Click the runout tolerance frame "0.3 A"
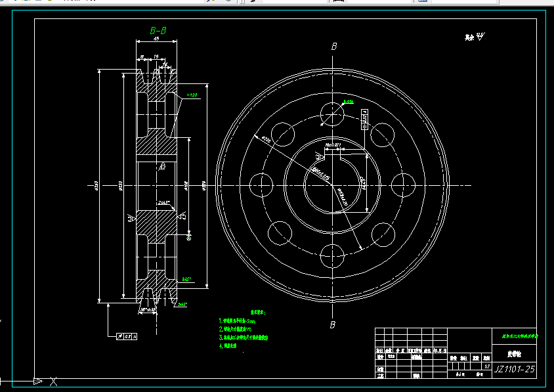Screen dimensions: 554x392 (x=127, y=336)
